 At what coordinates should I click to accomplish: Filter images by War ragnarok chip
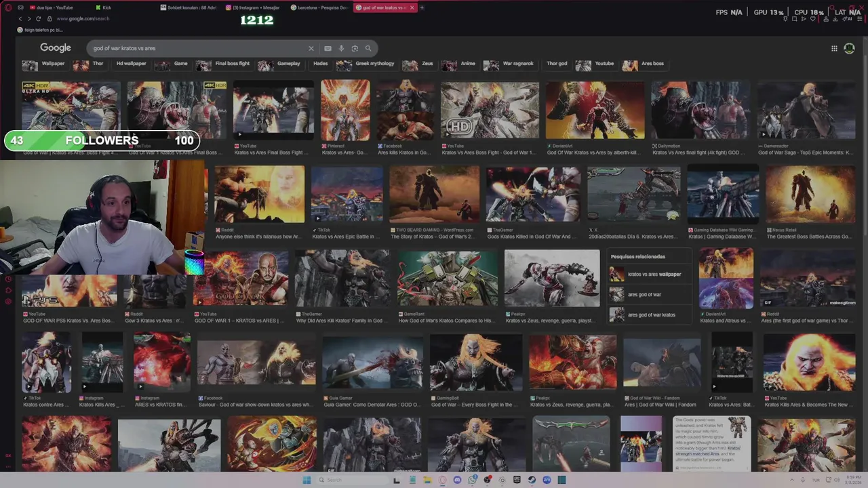509,64
